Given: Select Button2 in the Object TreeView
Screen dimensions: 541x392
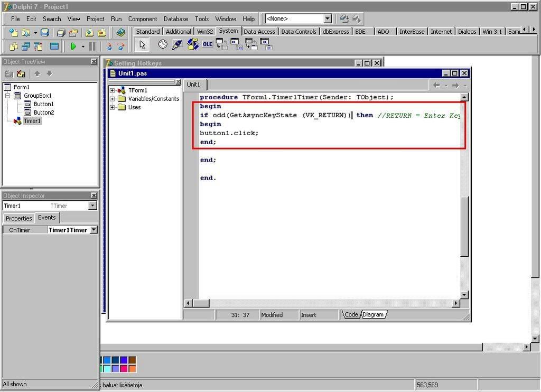Looking at the screenshot, I should coord(43,113).
